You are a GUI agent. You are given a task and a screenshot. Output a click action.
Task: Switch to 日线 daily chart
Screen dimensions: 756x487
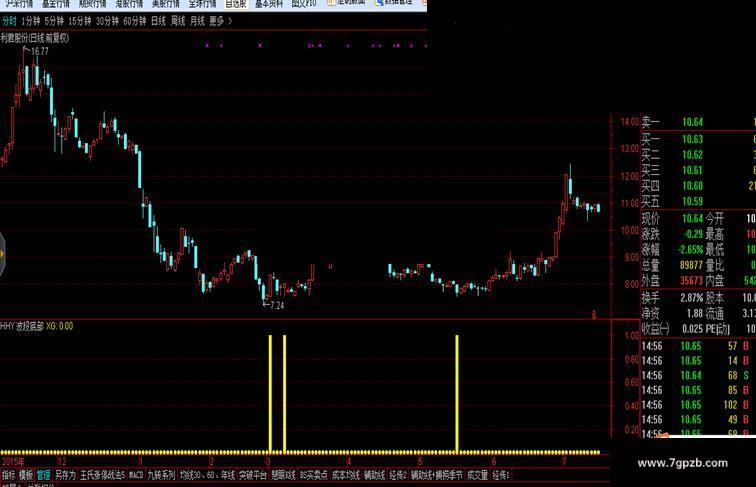point(158,21)
